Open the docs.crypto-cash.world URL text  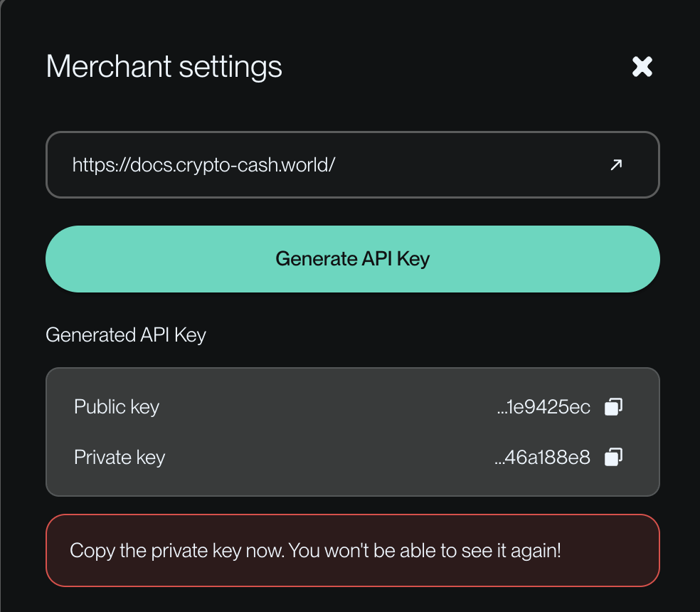tap(203, 165)
